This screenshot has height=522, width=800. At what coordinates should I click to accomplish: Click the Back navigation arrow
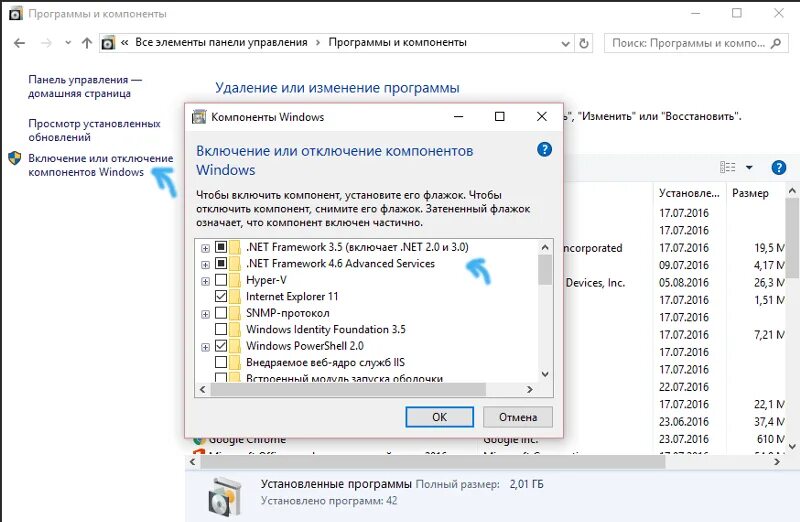point(19,43)
